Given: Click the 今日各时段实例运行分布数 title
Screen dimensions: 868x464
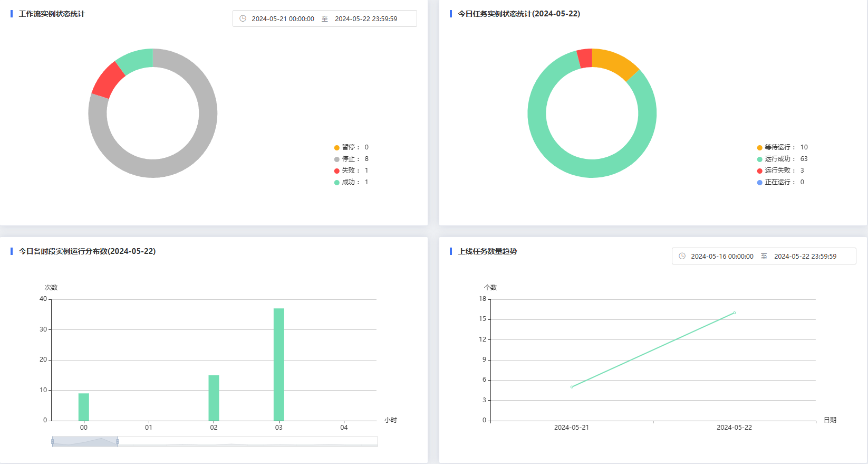Looking at the screenshot, I should tap(87, 251).
